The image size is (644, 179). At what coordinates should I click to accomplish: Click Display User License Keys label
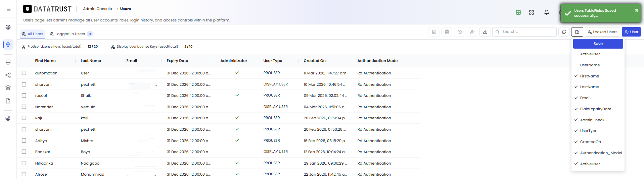[147, 47]
